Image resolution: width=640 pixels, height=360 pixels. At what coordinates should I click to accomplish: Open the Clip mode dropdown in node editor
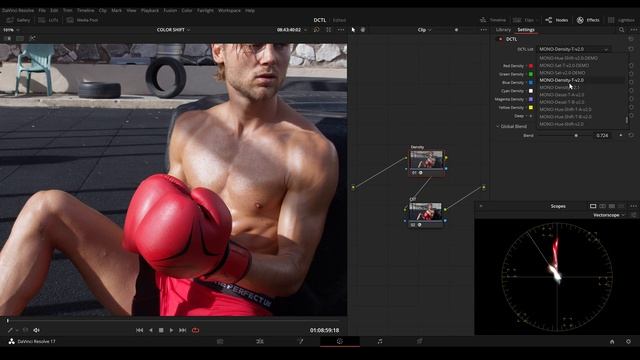tap(424, 30)
